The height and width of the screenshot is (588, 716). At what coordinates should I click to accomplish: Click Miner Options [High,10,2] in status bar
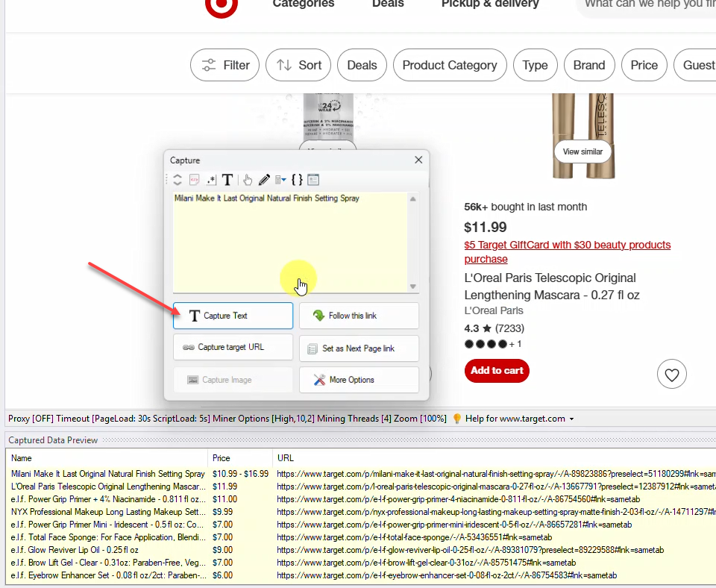point(263,419)
